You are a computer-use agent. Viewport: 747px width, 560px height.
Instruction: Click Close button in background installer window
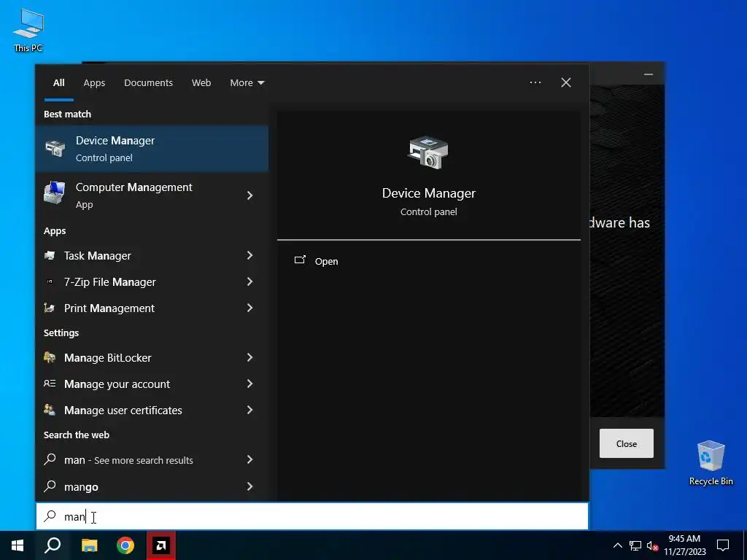coord(626,443)
